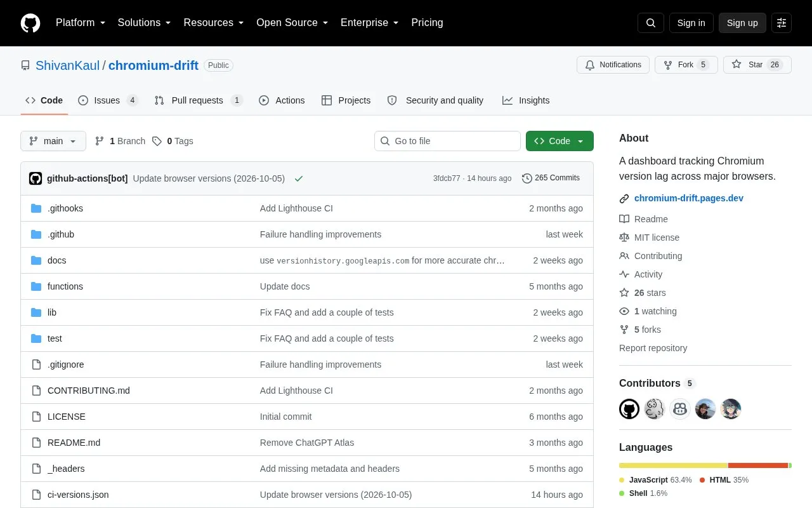This screenshot has width=812, height=508.
Task: Click the .githooks folder icon
Action: [x=36, y=208]
